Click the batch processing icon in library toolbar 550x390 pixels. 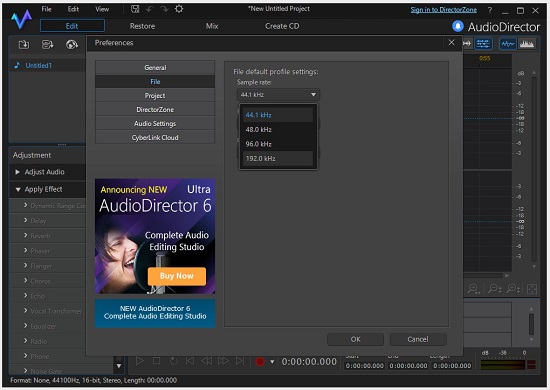48,45
